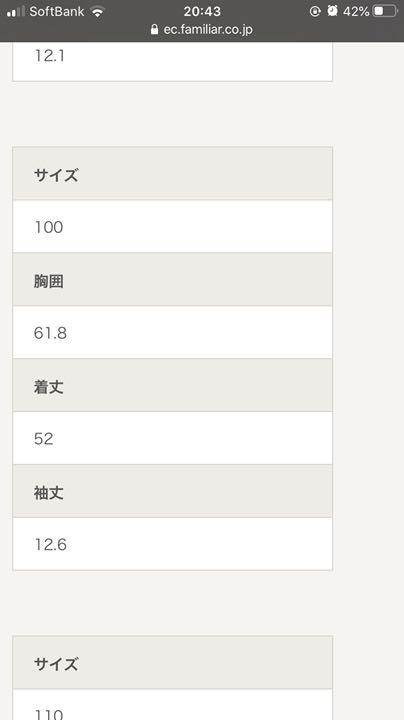Select the 12.1 value cell

(x=173, y=61)
